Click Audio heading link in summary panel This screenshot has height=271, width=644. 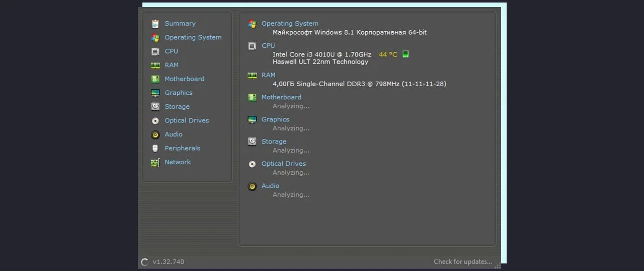(x=270, y=186)
